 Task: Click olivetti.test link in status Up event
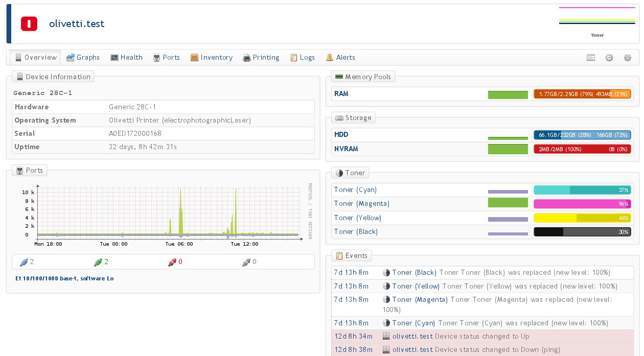coord(412,337)
